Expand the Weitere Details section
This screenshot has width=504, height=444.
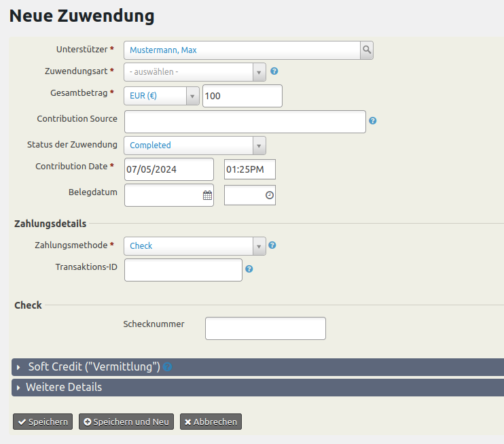point(64,388)
